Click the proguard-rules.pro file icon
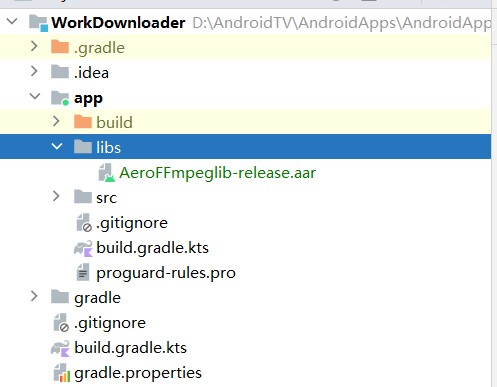The image size is (497, 387). click(83, 272)
